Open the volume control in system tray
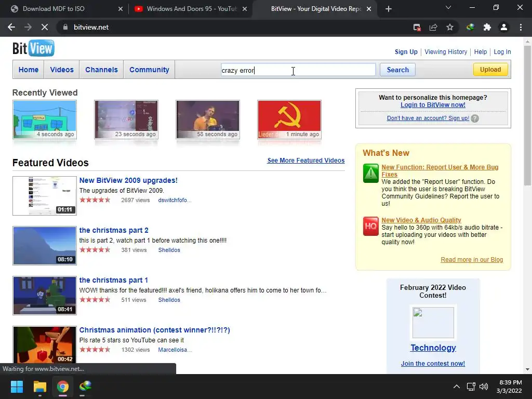This screenshot has width=532, height=399. pos(484,387)
